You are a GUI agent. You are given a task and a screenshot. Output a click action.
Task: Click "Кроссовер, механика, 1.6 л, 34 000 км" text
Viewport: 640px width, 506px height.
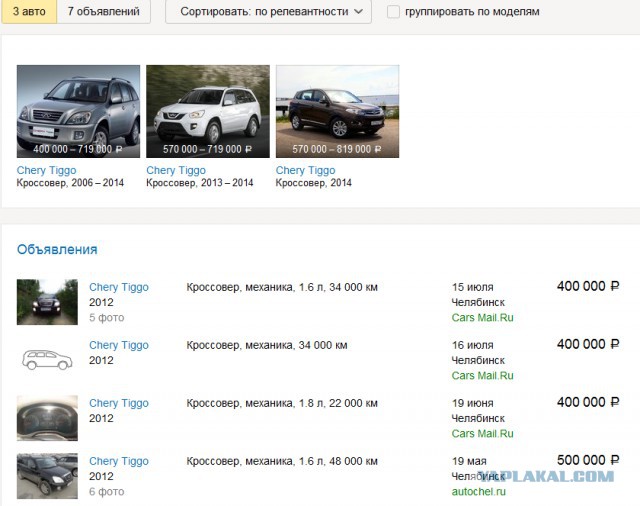click(x=282, y=287)
